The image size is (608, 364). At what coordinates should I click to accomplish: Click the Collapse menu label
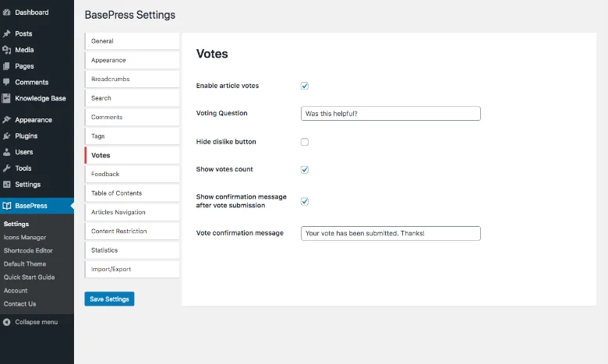click(37, 322)
